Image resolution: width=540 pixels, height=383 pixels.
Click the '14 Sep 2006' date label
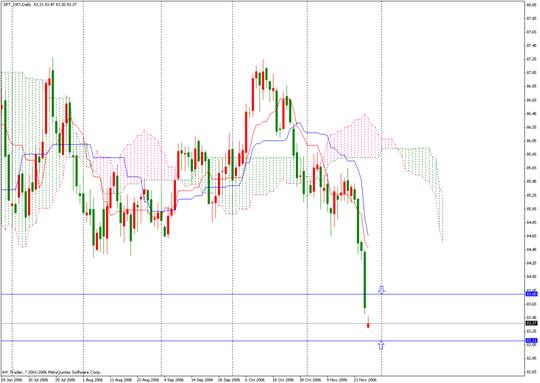click(x=201, y=380)
